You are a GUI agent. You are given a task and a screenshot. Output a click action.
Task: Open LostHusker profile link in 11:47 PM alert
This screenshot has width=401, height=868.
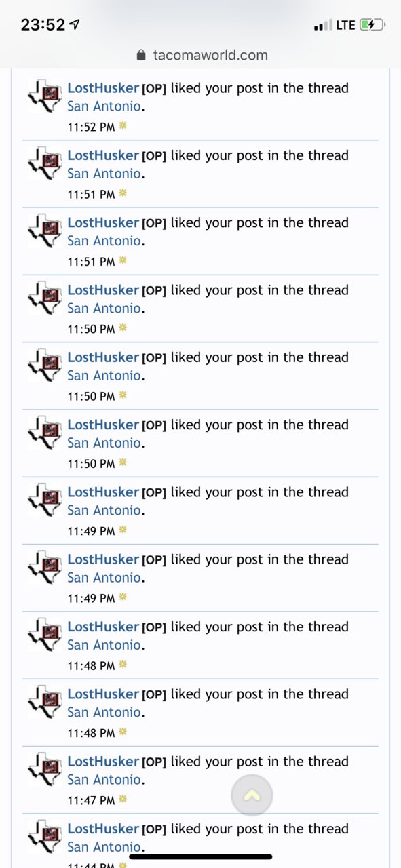pos(103,762)
